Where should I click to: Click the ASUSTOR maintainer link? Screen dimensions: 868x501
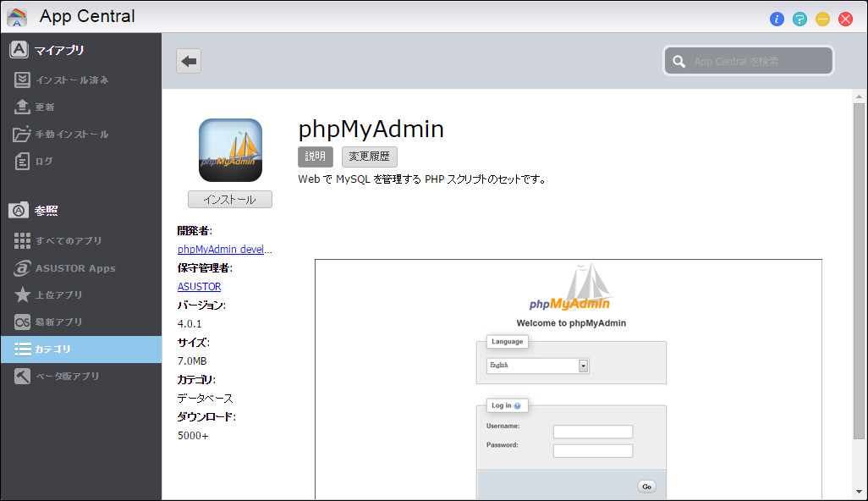(x=199, y=286)
